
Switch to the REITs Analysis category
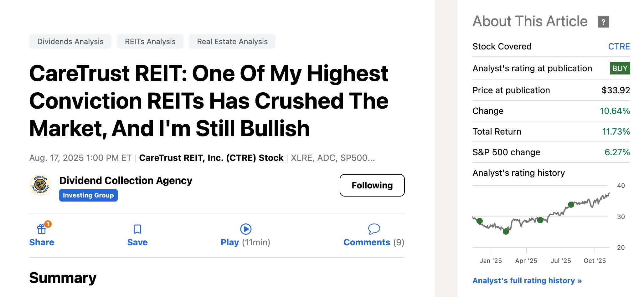click(x=150, y=41)
